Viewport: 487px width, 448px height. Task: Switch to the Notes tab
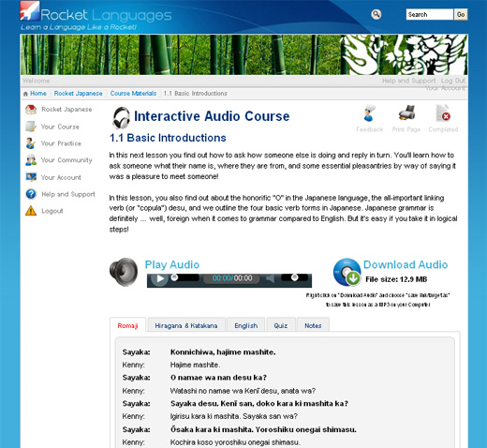pos(313,325)
